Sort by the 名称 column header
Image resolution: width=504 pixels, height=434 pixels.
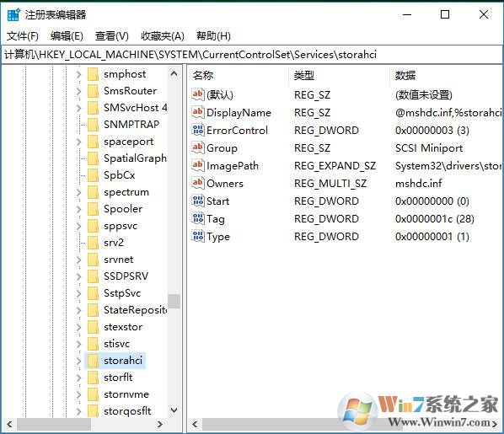(x=238, y=76)
